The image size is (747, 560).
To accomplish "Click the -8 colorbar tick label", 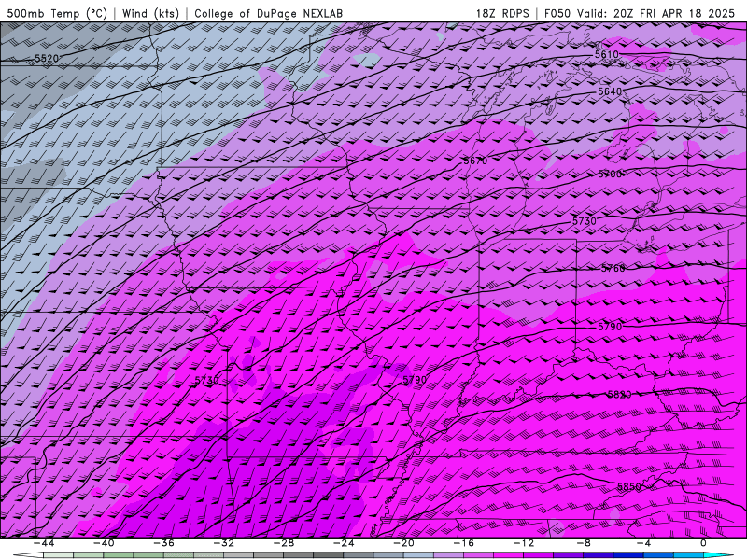I will [x=584, y=543].
